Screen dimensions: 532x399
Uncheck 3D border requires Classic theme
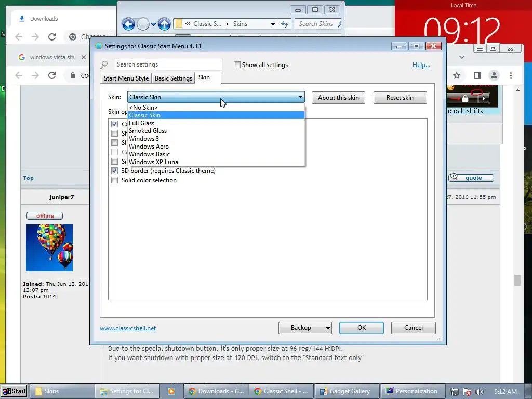point(115,170)
